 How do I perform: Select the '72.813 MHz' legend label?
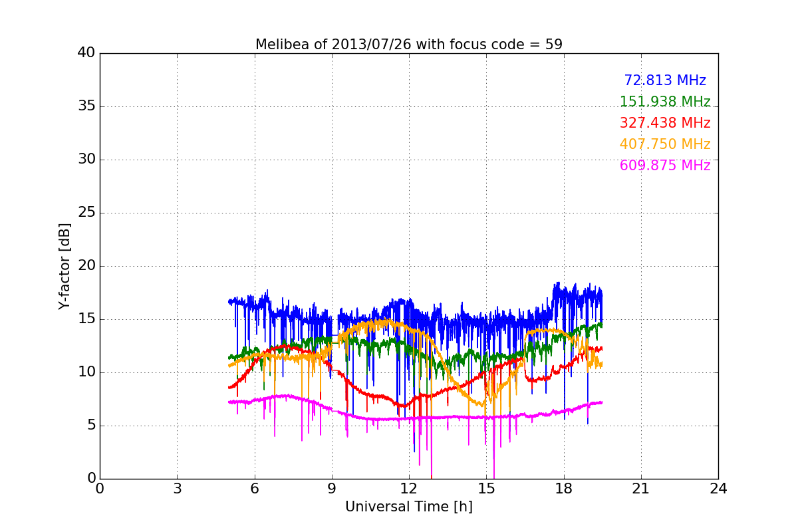(665, 80)
